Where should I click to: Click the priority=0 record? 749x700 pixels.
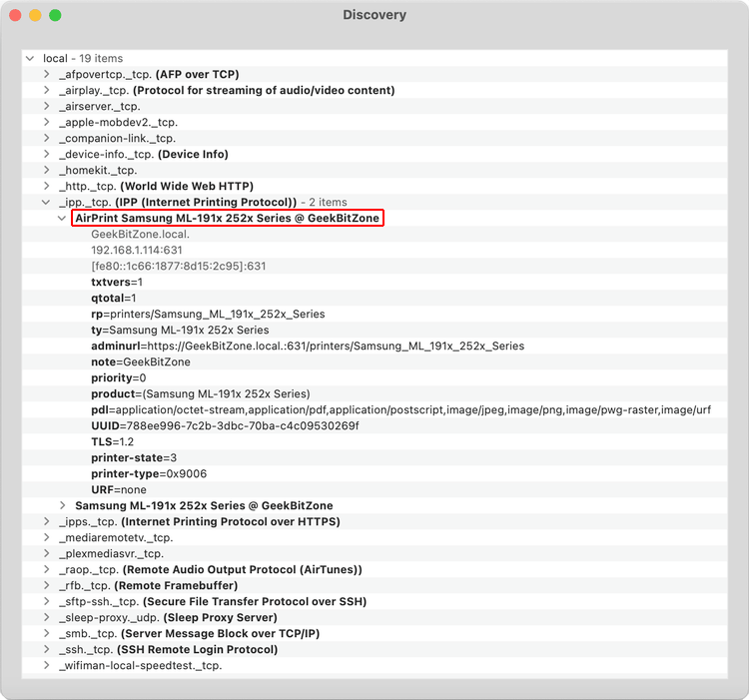click(x=119, y=378)
